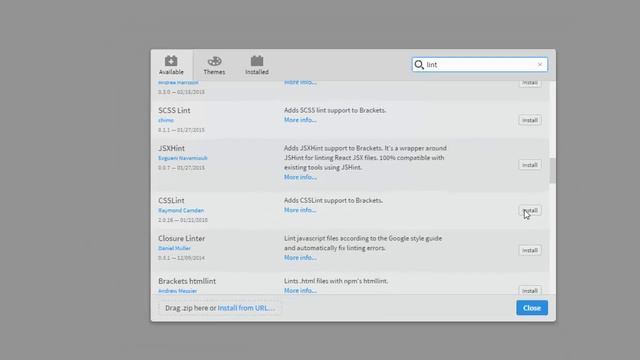640x360 pixels.
Task: Click the JSXHint wrapper description text
Action: 365,158
